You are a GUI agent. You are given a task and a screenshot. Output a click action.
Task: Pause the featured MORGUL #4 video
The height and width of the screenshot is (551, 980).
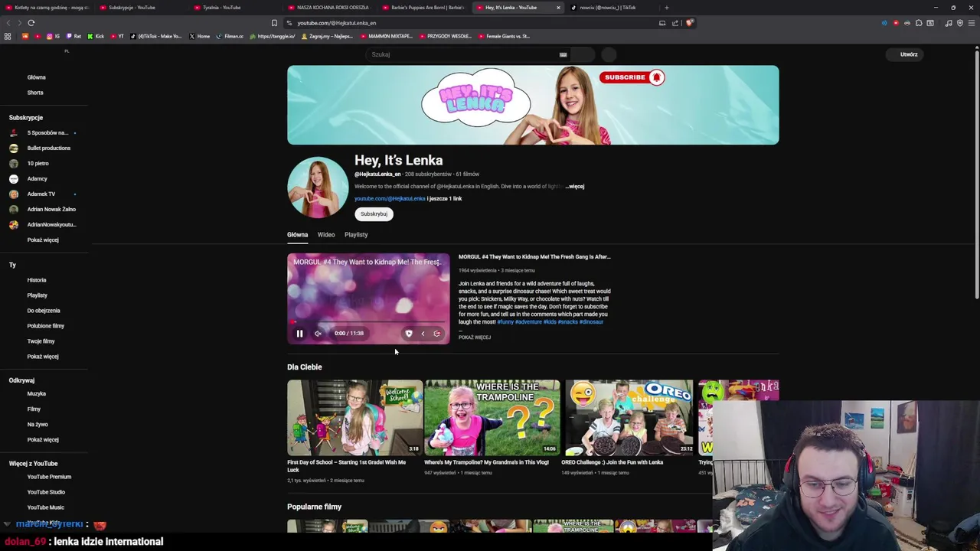point(299,334)
